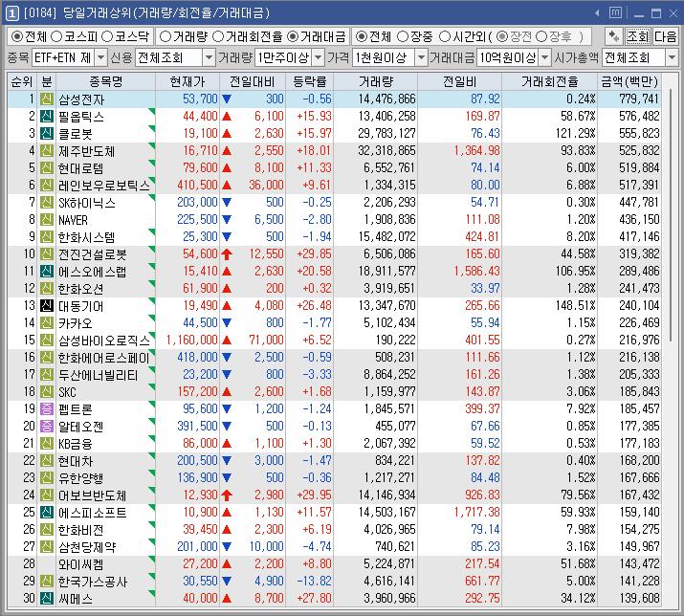684x616 pixels.
Task: Click the 신 badge next to 삼성전자
Action: pos(47,99)
